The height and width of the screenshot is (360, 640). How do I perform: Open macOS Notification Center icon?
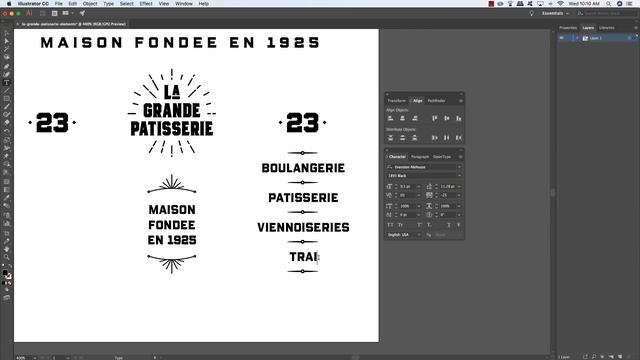click(630, 4)
